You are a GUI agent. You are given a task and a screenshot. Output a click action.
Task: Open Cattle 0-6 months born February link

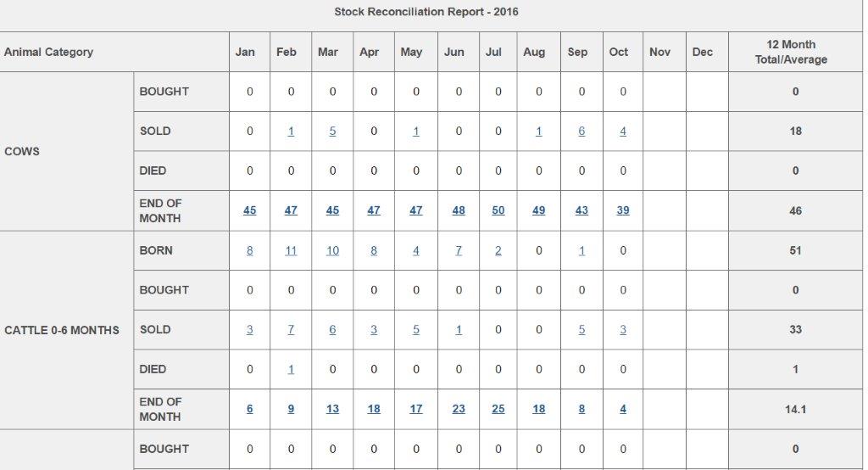pyautogui.click(x=291, y=251)
